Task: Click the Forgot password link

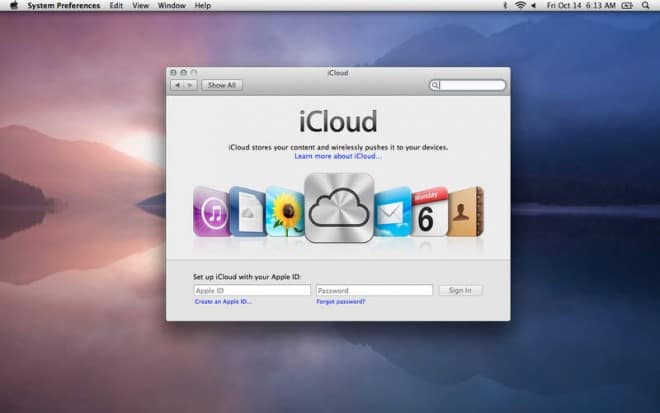Action: click(x=341, y=301)
